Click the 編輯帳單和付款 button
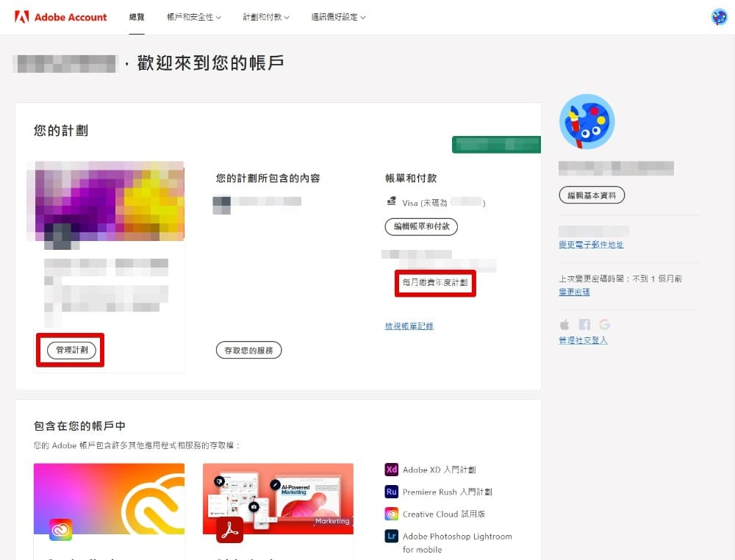Image resolution: width=735 pixels, height=560 pixels. [x=421, y=226]
